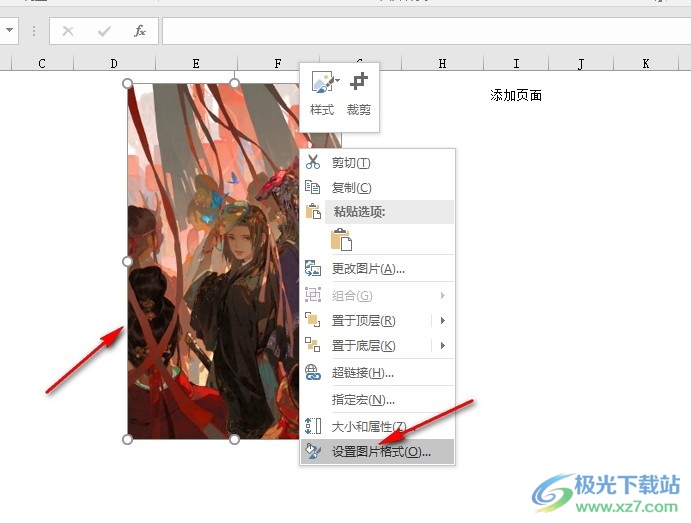Open Size and Properties (大小和属性) entry
691x523 pixels.
pyautogui.click(x=378, y=427)
